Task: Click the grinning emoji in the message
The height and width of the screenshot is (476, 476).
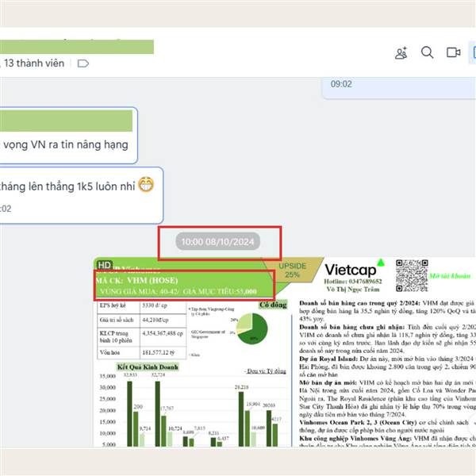Action: 146,185
